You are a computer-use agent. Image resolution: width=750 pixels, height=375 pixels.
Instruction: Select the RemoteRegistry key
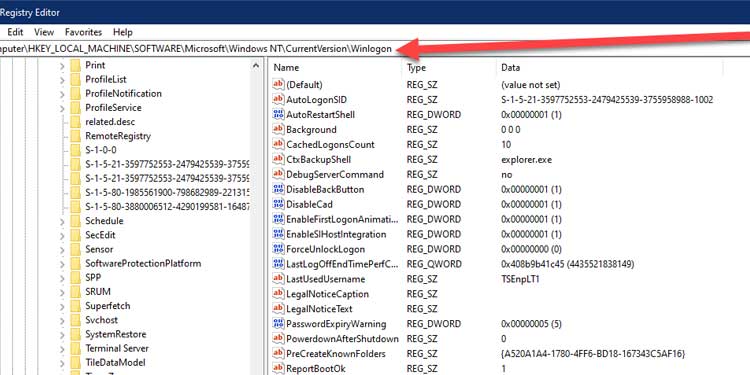[x=118, y=136]
